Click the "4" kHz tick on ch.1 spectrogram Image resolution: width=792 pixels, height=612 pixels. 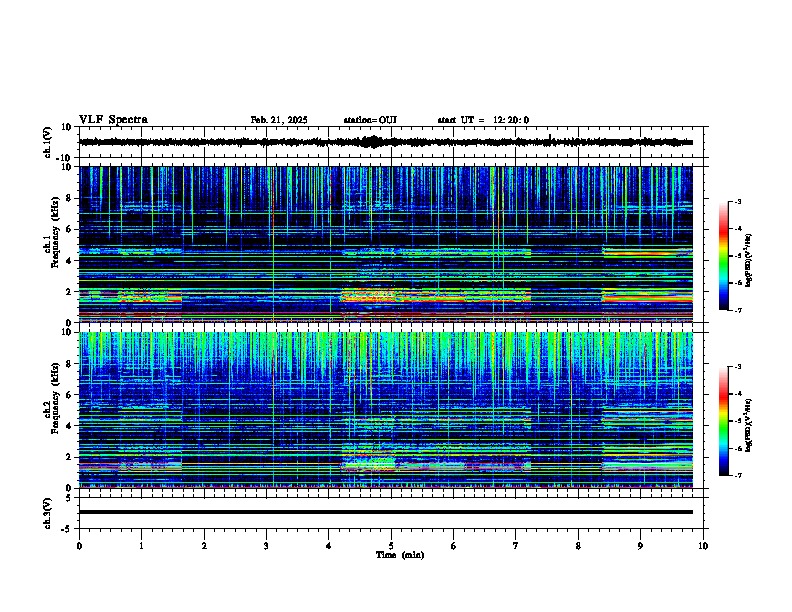click(x=69, y=261)
